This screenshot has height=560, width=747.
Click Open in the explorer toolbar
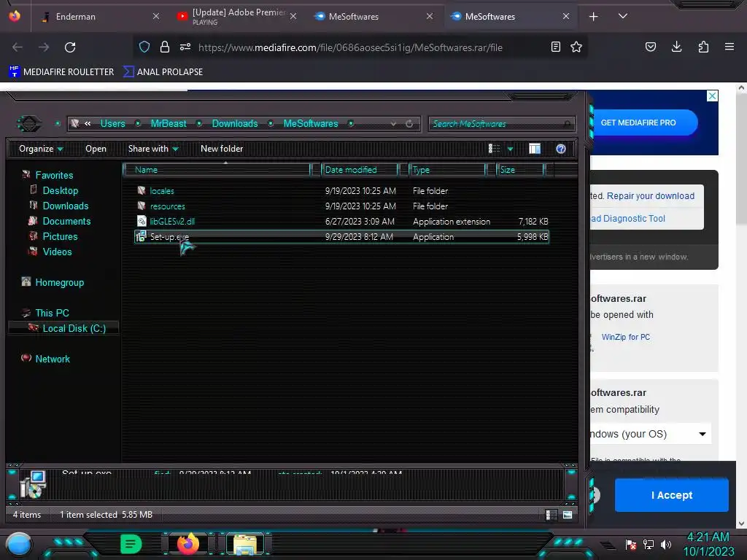[96, 149]
